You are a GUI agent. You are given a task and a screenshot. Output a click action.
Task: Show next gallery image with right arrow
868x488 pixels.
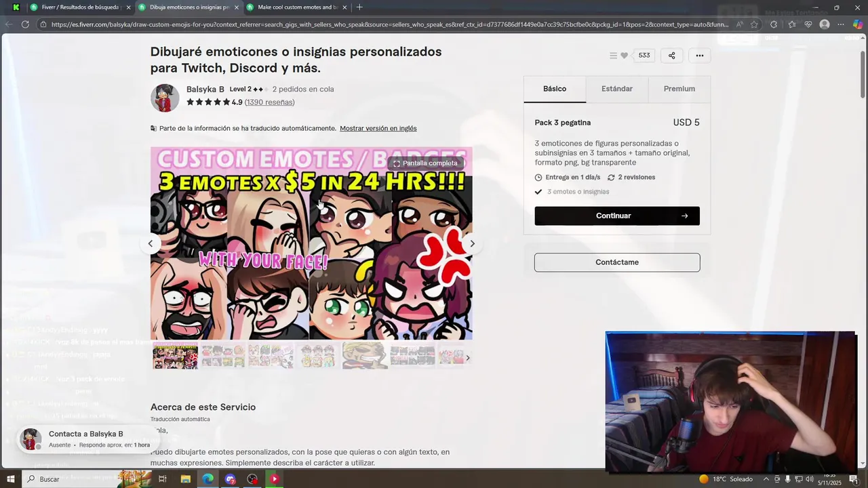click(473, 244)
